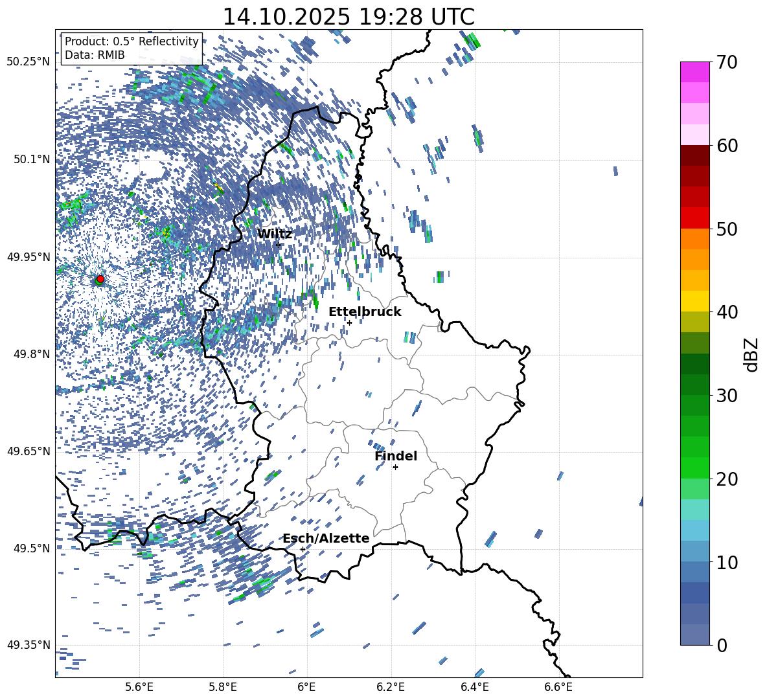Click the Ettelbruck city label
Image resolution: width=767 pixels, height=700 pixels.
365,311
